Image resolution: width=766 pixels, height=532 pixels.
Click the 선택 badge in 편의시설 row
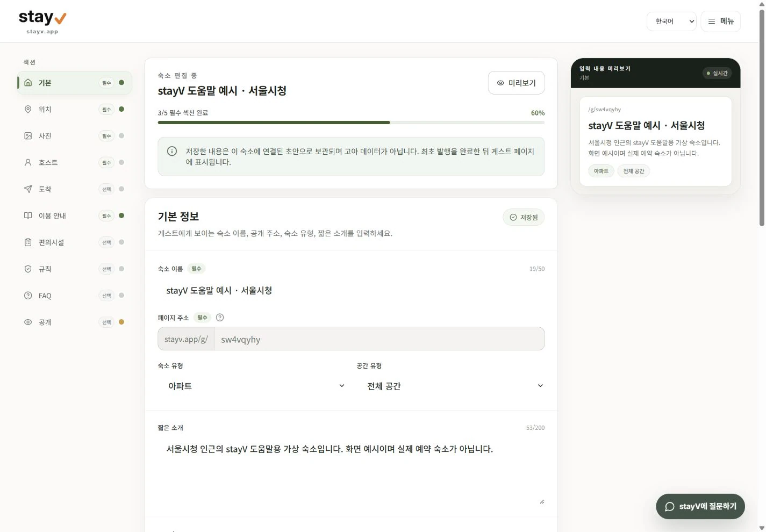click(106, 242)
